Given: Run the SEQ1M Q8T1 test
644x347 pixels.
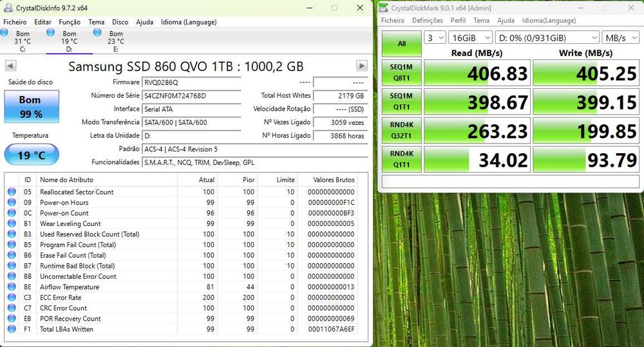Looking at the screenshot, I should [x=402, y=73].
